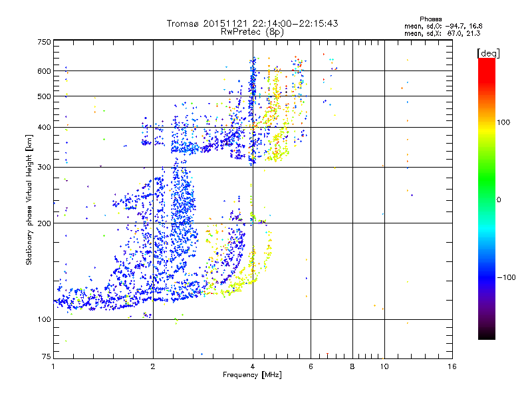
Task: Click the '100' colorbar tick label
Action: point(503,122)
